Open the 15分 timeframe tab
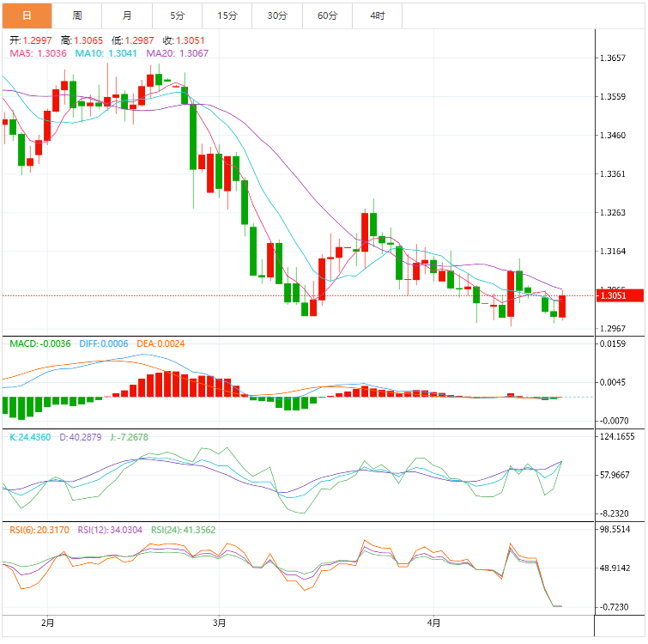The image size is (648, 644). pos(227,15)
